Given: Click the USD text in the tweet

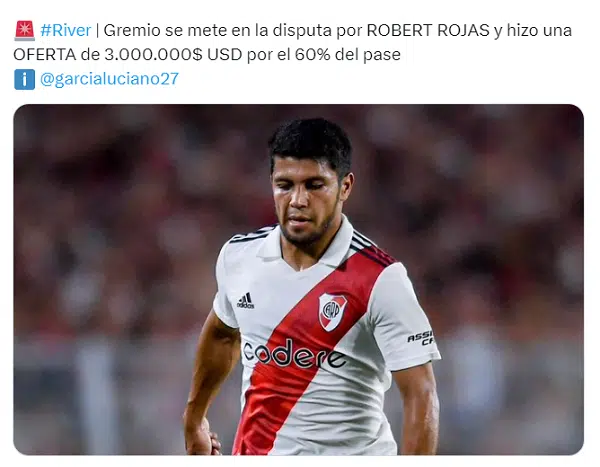Looking at the screenshot, I should point(225,55).
